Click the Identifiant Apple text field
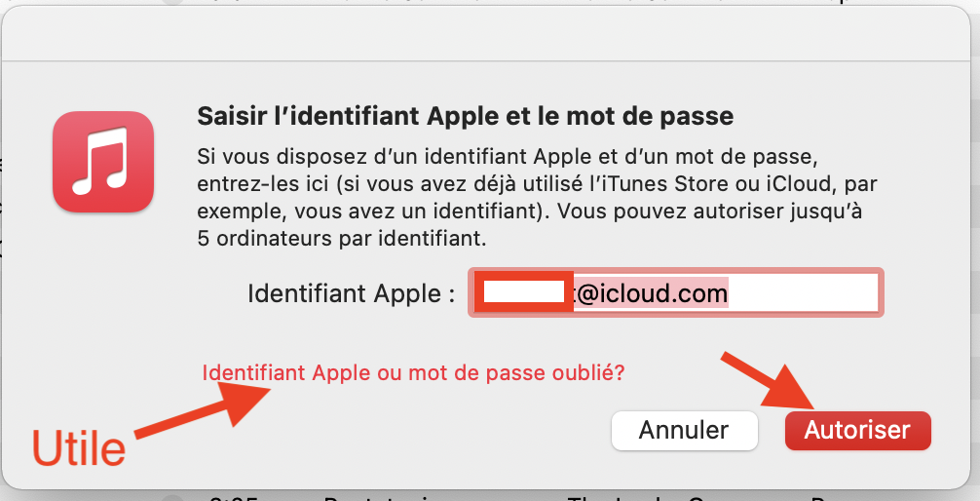This screenshot has width=980, height=501. [x=676, y=292]
